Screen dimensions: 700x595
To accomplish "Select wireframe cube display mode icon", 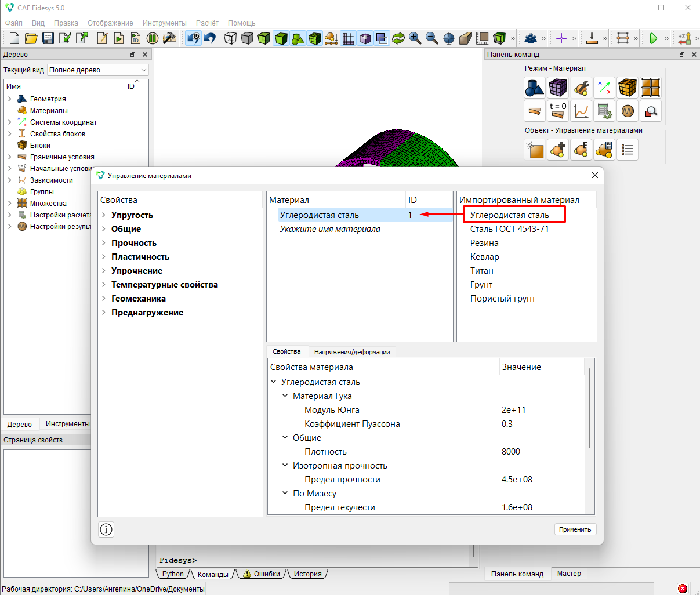I will point(230,38).
